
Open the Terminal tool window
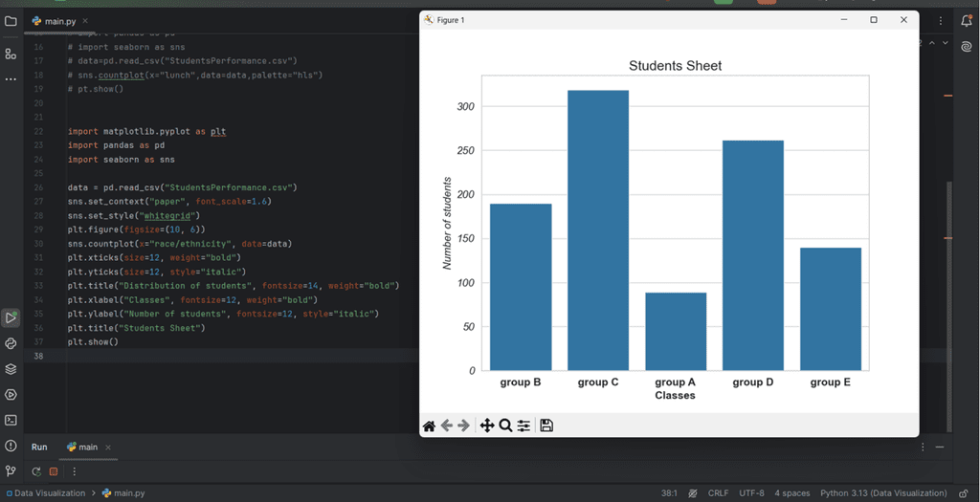point(11,420)
